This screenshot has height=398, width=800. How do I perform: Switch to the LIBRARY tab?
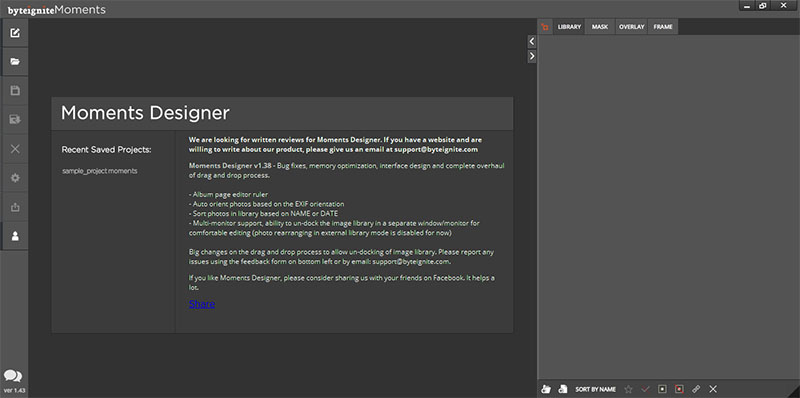pos(569,27)
